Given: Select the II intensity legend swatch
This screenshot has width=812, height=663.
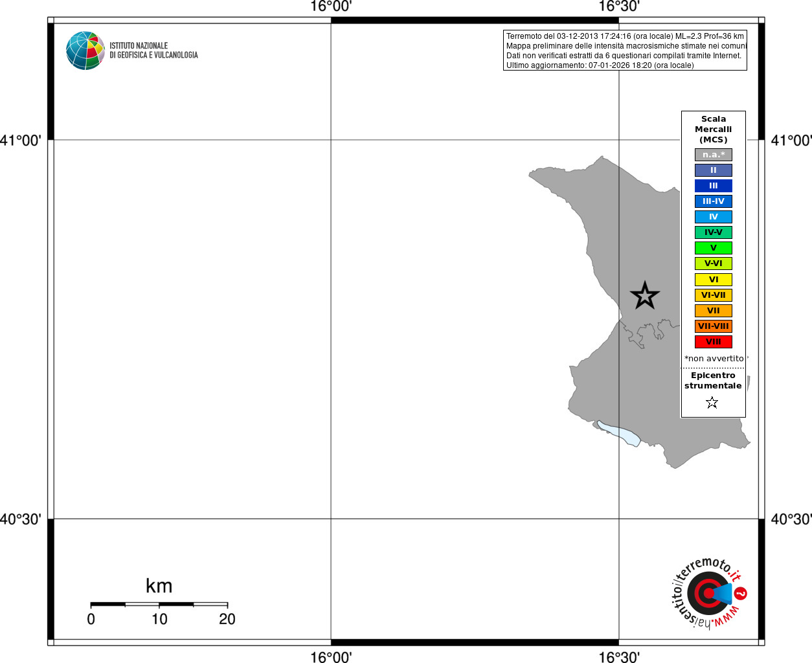Looking at the screenshot, I should (714, 170).
